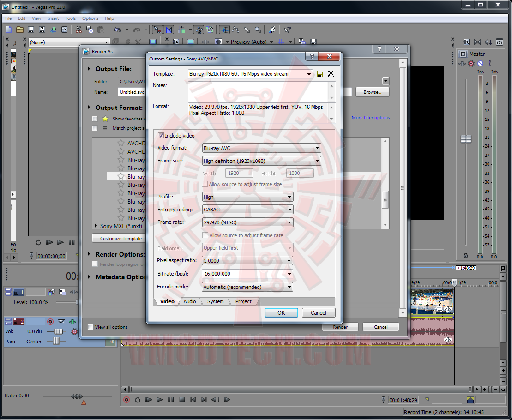Open the Pixel aspect ratio dropdown
Image resolution: width=512 pixels, height=420 pixels.
click(x=247, y=261)
